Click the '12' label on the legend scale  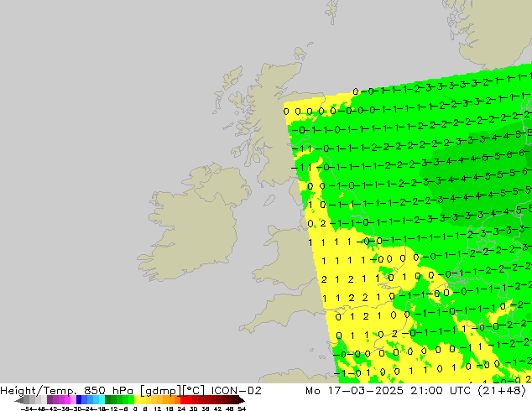[x=158, y=409]
